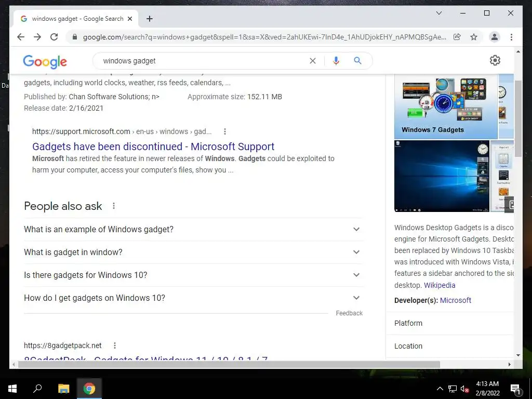Open the Wikipedia link in knowledge panel
Screen dimensions: 532x399
click(x=440, y=285)
